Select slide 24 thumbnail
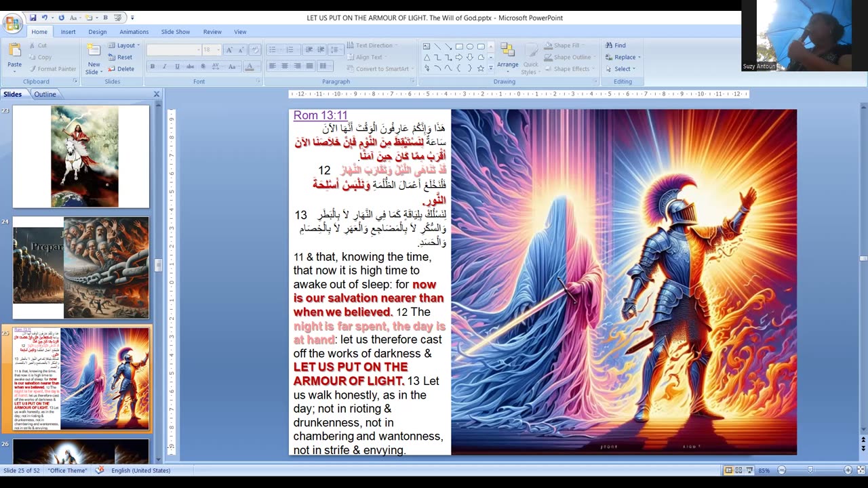Screen dimensions: 868x488 click(x=81, y=268)
